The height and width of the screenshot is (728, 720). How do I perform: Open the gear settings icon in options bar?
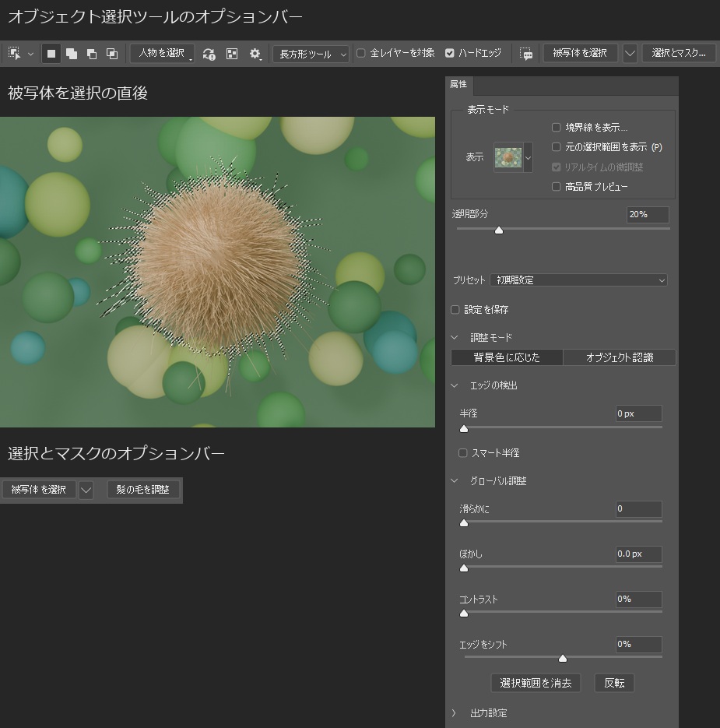[255, 54]
